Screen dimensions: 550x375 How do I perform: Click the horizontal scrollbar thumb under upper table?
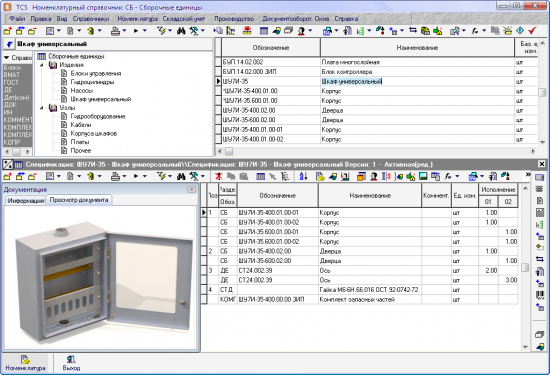tap(229, 151)
